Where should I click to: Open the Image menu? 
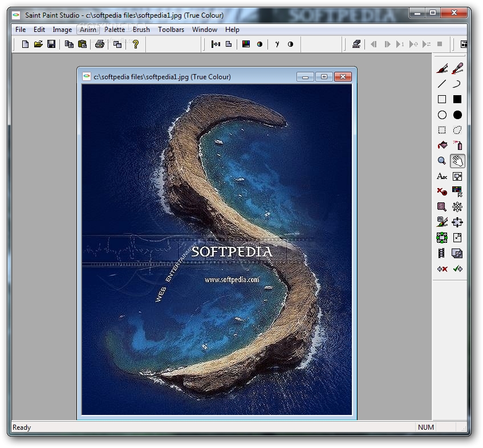pos(62,30)
